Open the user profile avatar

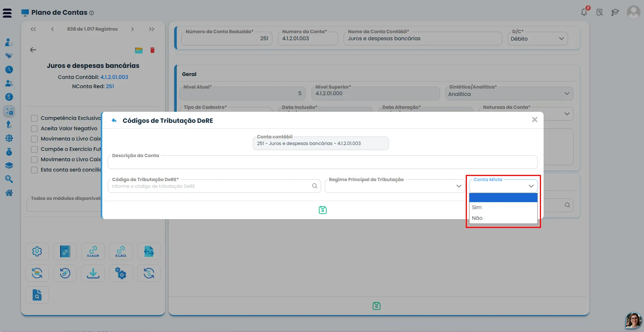pos(634,12)
